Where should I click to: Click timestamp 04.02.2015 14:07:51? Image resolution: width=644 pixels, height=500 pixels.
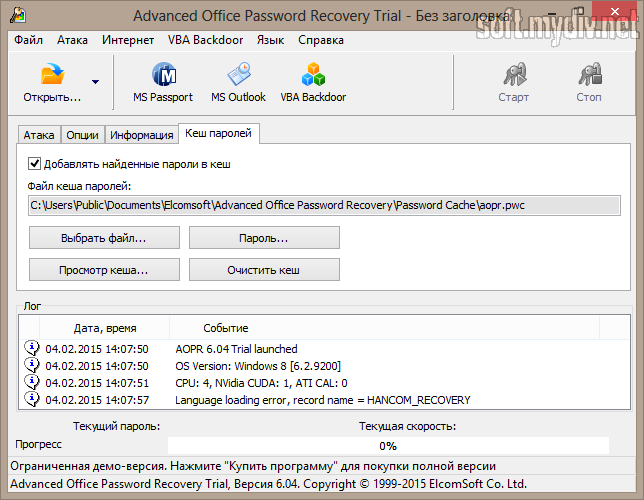click(x=97, y=383)
